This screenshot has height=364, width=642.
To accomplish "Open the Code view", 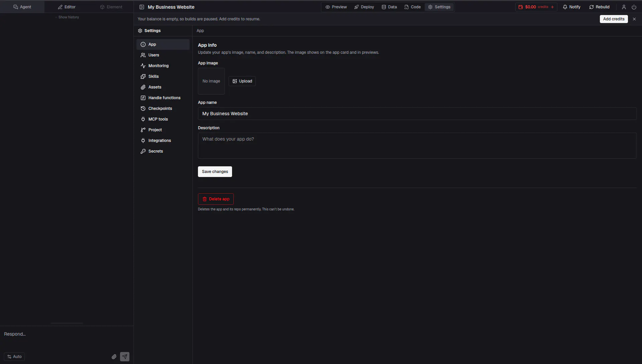I will click(x=413, y=7).
